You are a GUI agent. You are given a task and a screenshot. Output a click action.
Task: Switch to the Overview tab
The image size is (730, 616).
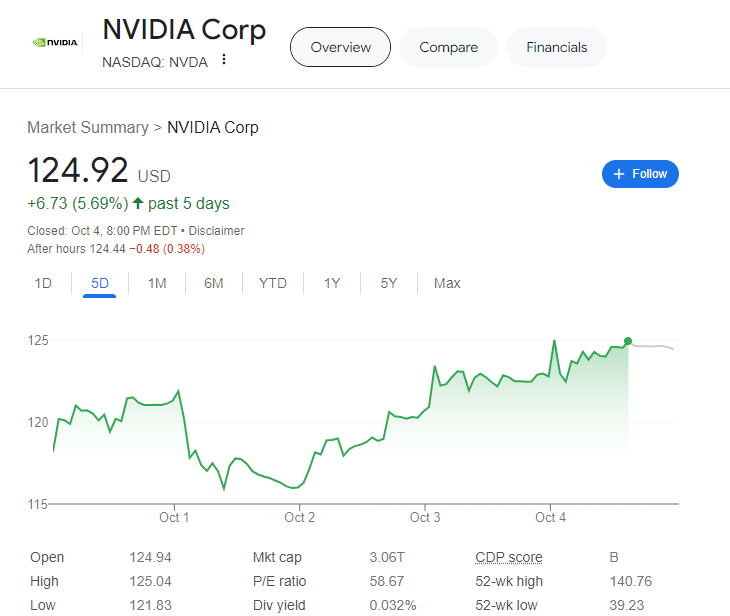[x=340, y=47]
